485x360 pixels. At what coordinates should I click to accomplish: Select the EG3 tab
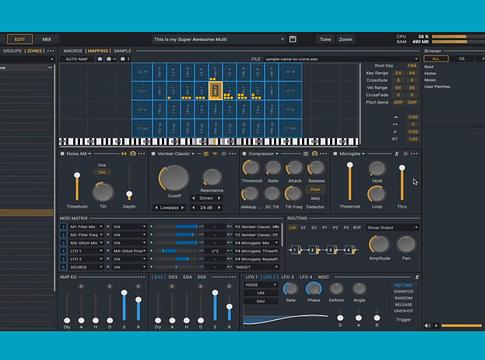[x=173, y=277]
